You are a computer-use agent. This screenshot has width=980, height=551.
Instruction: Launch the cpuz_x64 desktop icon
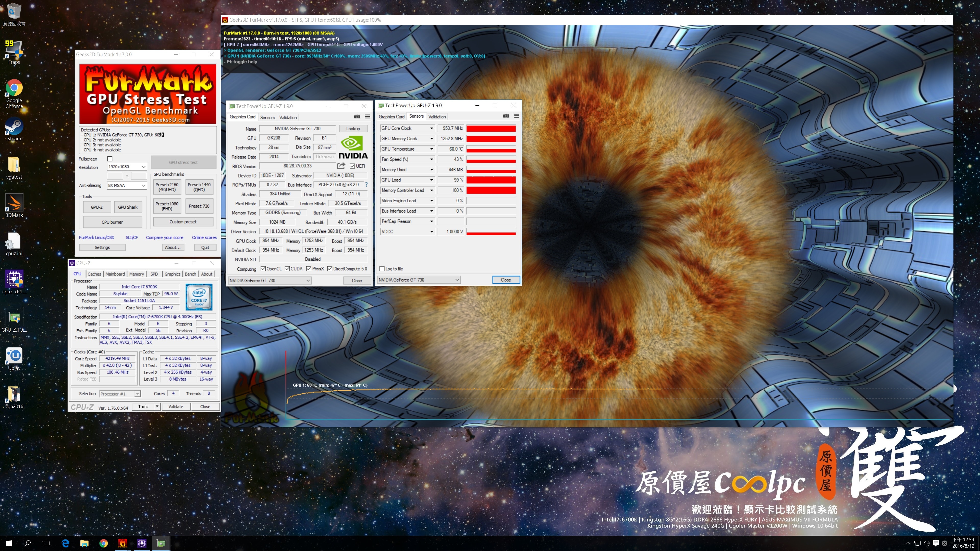pos(14,282)
